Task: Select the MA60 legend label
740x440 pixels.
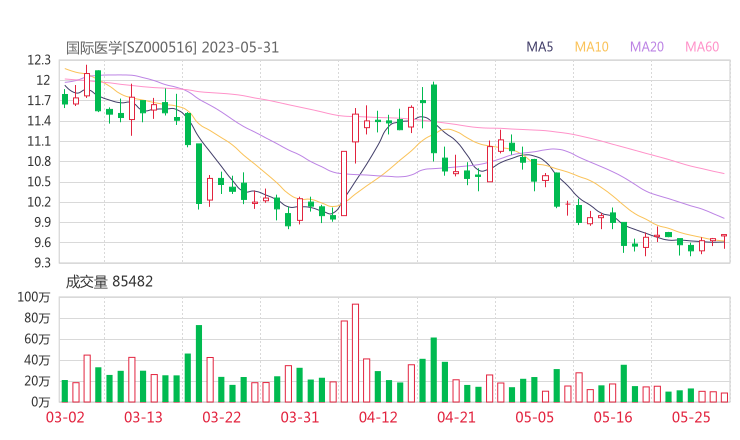Action: [x=702, y=47]
